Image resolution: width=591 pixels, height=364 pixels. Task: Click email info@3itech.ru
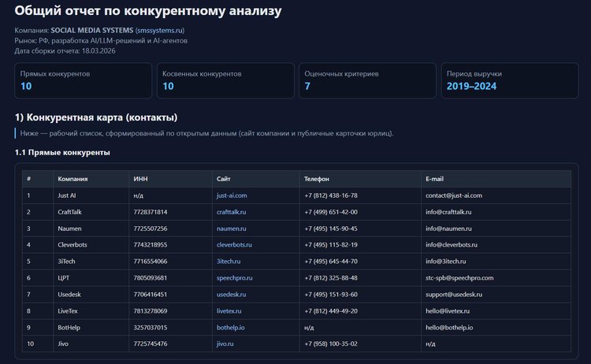pos(445,262)
